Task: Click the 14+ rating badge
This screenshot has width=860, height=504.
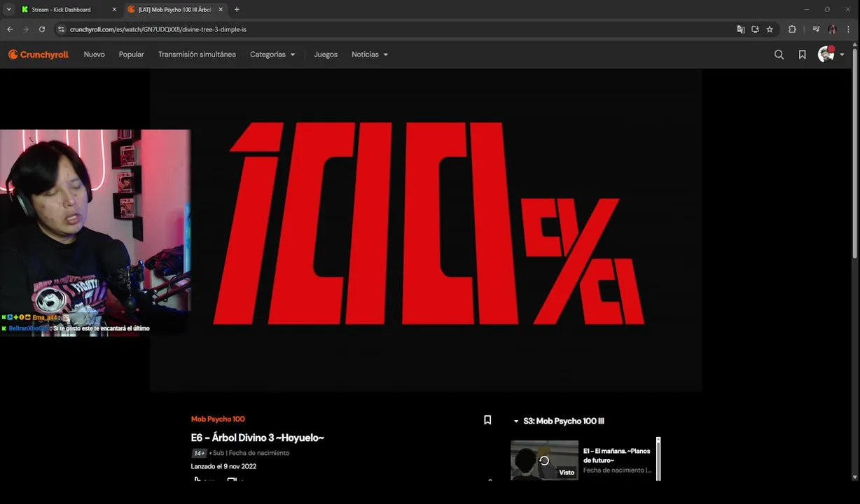Action: 199,453
